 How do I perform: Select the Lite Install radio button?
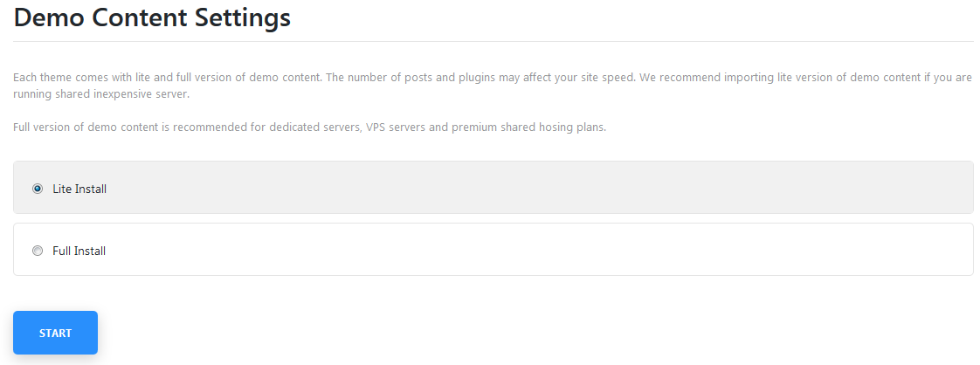(38, 188)
